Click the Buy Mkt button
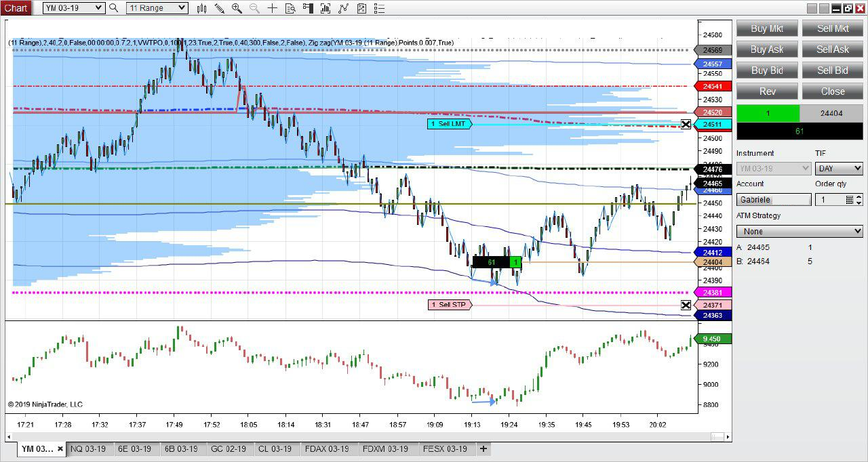The height and width of the screenshot is (462, 868). [767, 28]
